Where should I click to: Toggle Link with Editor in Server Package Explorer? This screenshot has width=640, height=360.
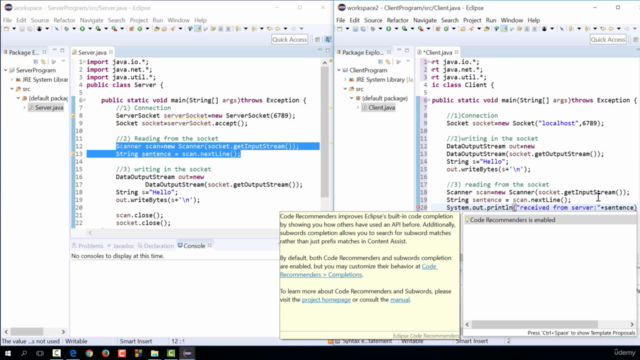tap(43, 62)
